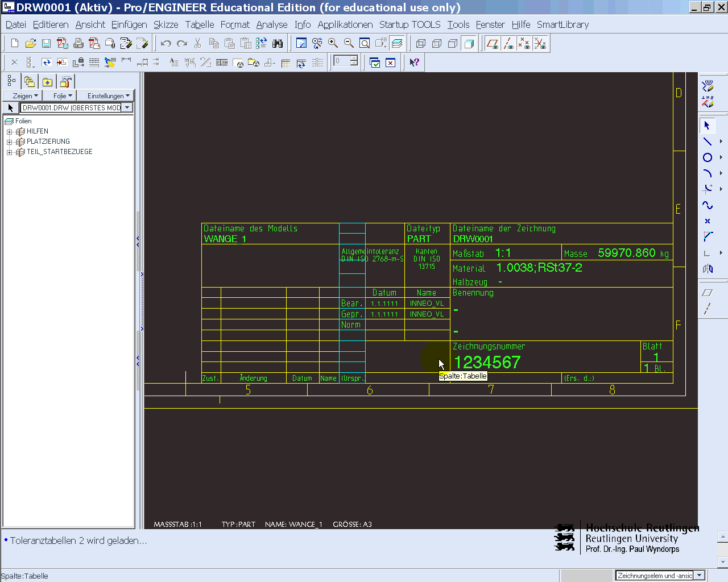The height and width of the screenshot is (582, 728).
Task: Select the Spline sketch tool
Action: click(x=708, y=205)
